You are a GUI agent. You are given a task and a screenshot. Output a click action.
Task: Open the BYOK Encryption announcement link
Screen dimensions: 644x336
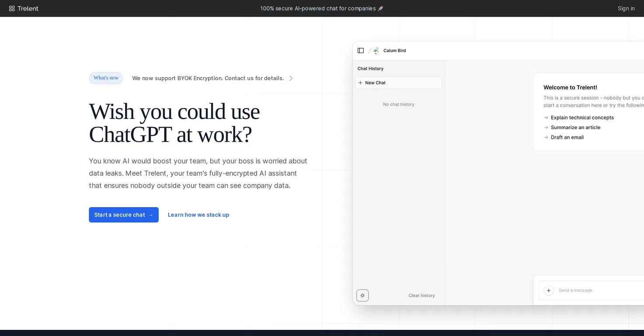click(208, 78)
